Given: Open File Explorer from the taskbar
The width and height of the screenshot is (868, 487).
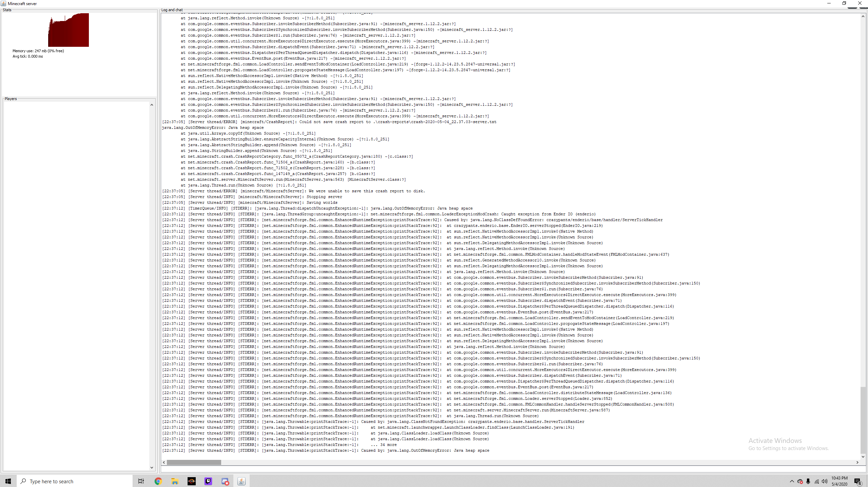Looking at the screenshot, I should [175, 481].
